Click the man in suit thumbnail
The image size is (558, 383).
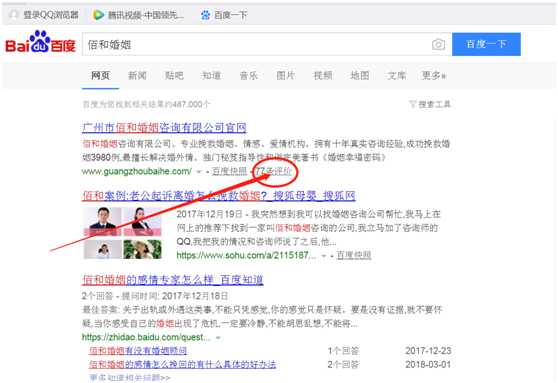[102, 222]
